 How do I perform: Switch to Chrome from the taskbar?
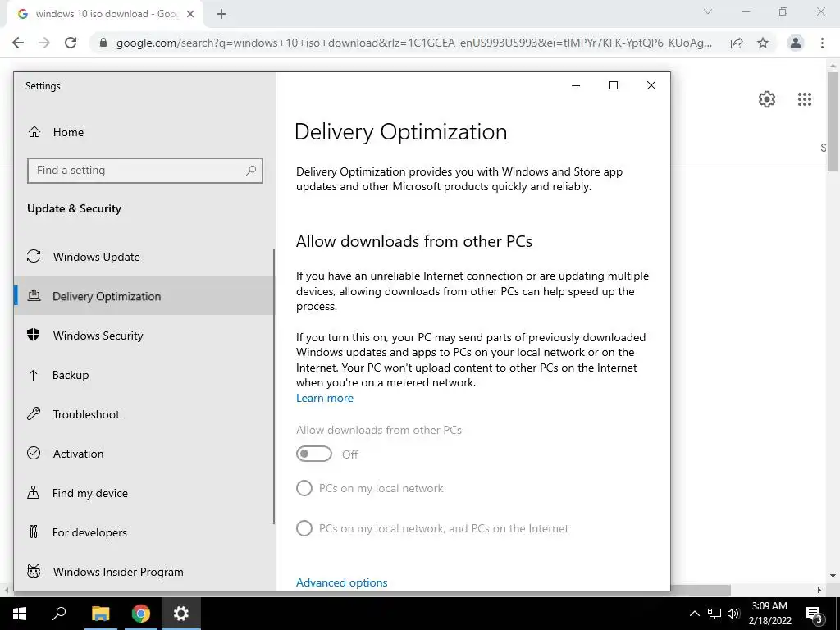point(141,614)
